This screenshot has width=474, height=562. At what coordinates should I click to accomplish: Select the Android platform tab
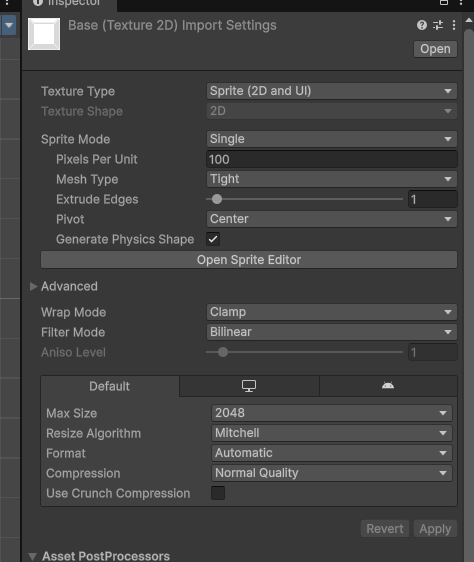coord(388,386)
